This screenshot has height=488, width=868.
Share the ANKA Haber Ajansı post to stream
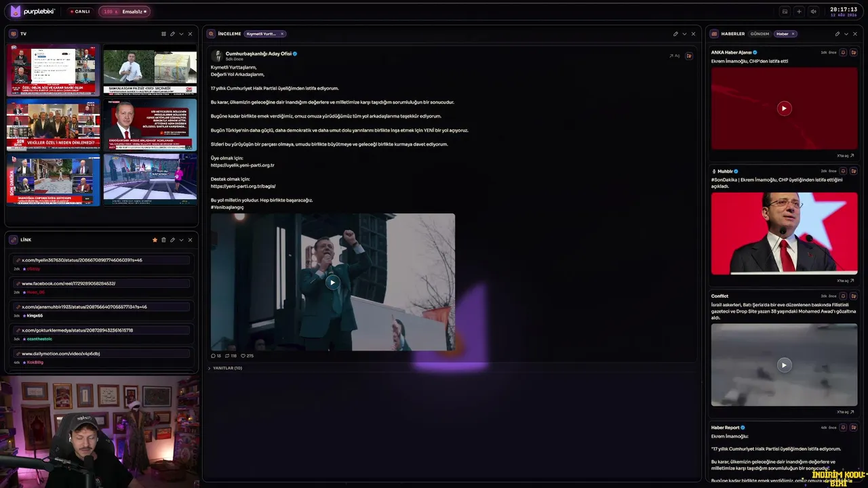(853, 52)
